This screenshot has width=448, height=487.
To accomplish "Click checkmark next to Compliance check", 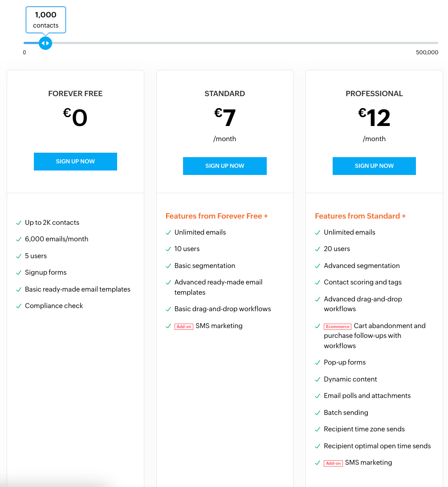I will pos(19,306).
